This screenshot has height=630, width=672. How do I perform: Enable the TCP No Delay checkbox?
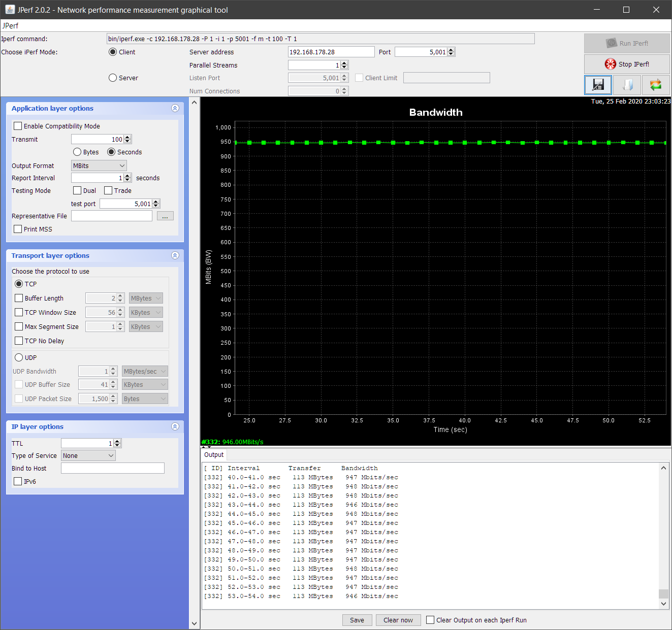19,341
